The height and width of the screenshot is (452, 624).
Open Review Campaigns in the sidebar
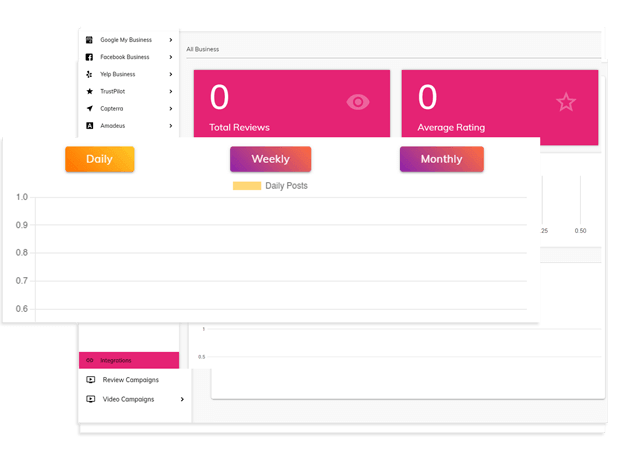(x=135, y=380)
